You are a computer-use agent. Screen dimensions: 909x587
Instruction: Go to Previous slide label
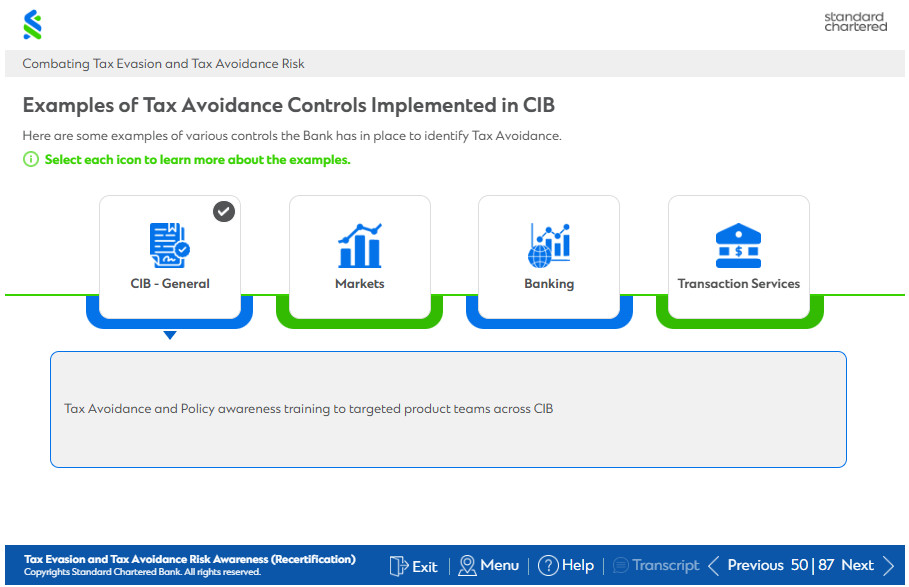tap(755, 566)
